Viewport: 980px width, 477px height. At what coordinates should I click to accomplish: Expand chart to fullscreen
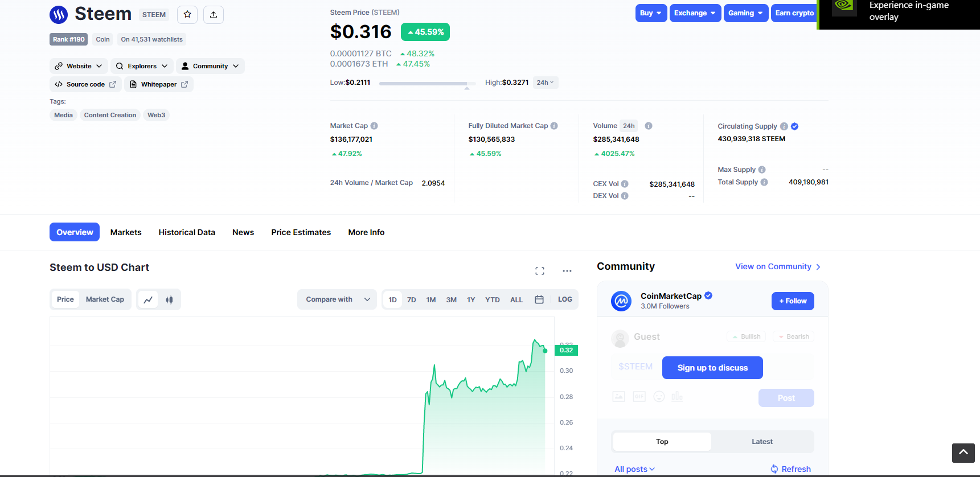[540, 271]
